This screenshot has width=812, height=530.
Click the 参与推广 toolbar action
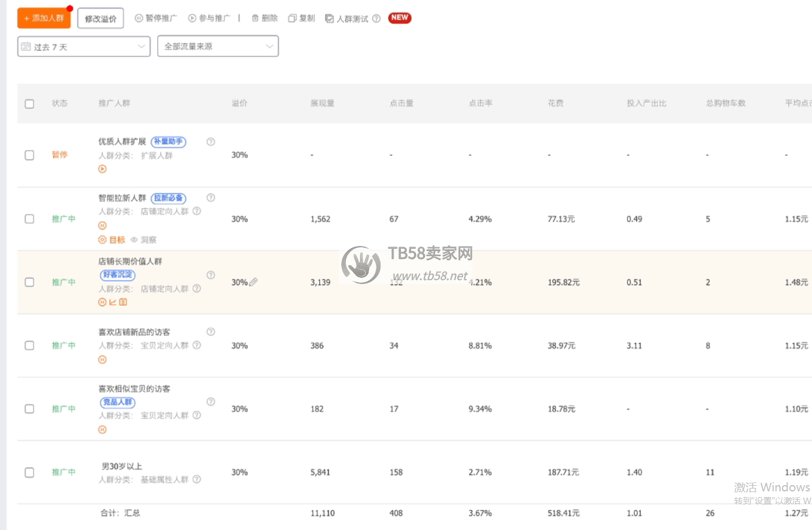click(x=210, y=18)
